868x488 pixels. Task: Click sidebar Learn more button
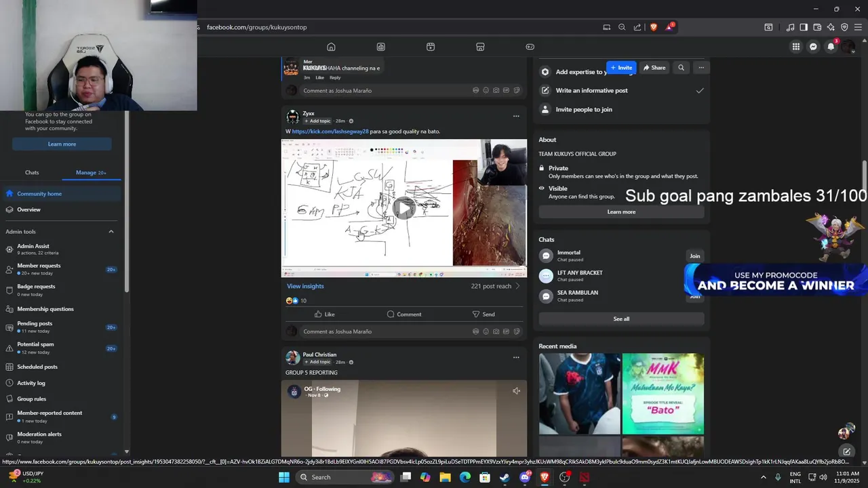point(62,144)
